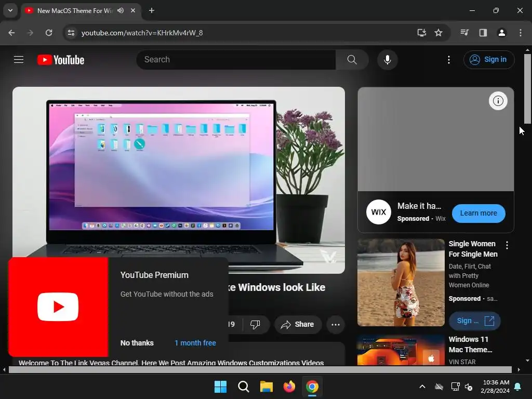Click Learn more on Wix ad
532x399 pixels.
coord(478,213)
